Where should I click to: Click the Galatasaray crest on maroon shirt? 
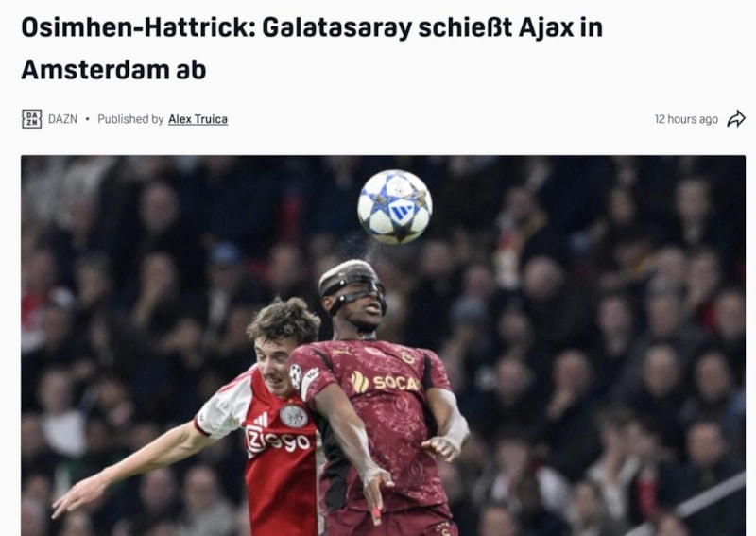408,357
